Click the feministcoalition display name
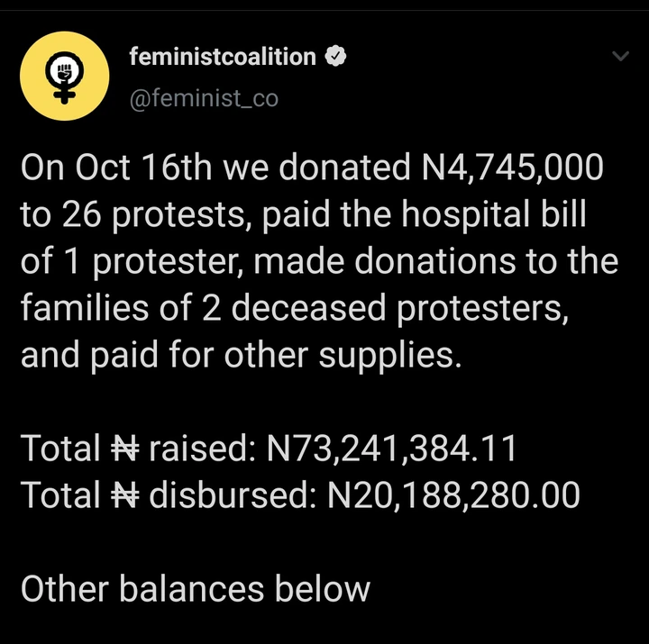 [x=223, y=58]
